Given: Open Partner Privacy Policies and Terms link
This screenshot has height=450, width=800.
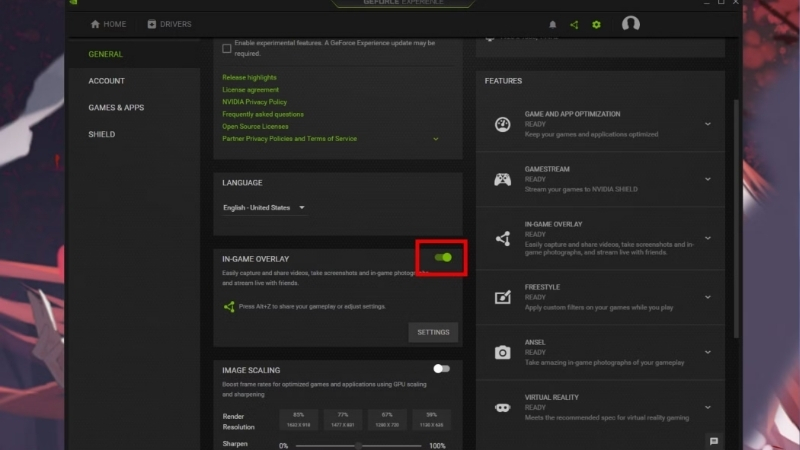Looking at the screenshot, I should coord(289,139).
